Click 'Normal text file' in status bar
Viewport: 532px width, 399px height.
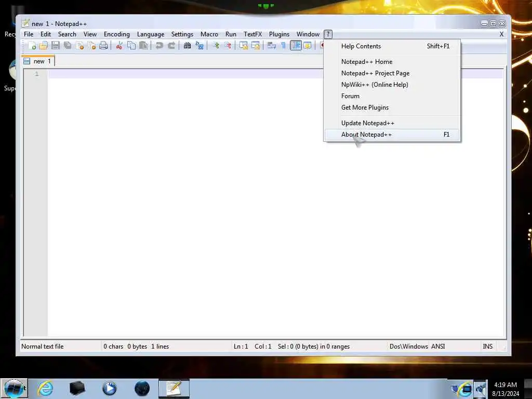pyautogui.click(x=43, y=347)
